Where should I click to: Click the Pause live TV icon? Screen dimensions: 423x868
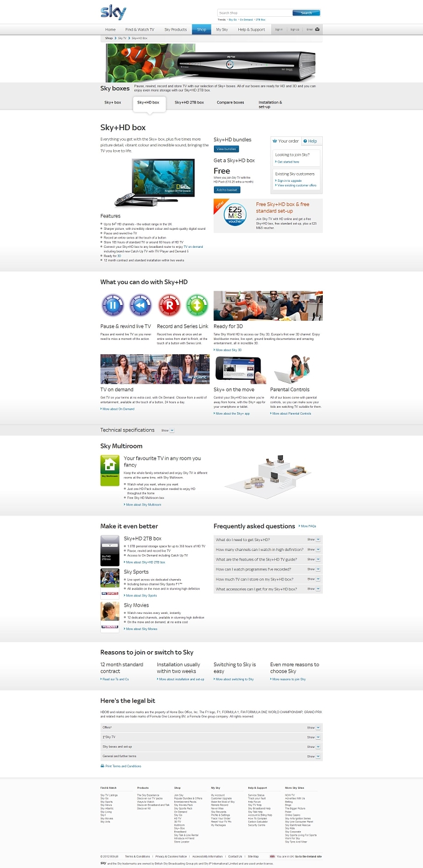pyautogui.click(x=113, y=306)
